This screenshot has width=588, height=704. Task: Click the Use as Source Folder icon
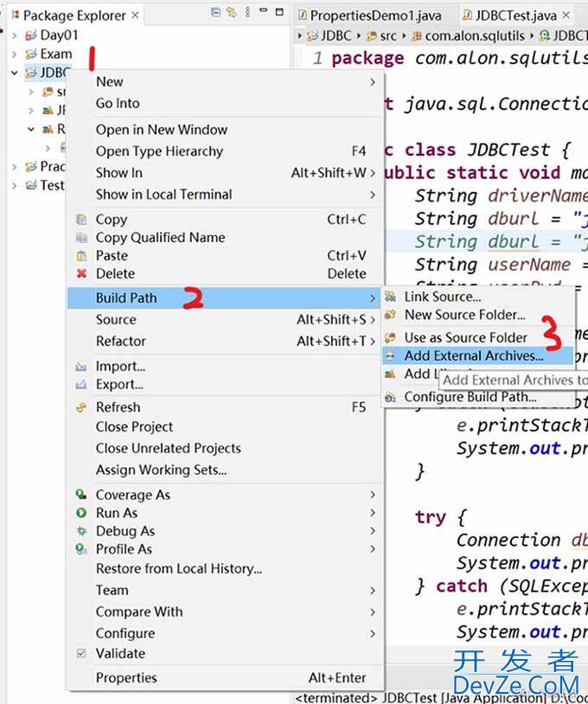pyautogui.click(x=391, y=337)
